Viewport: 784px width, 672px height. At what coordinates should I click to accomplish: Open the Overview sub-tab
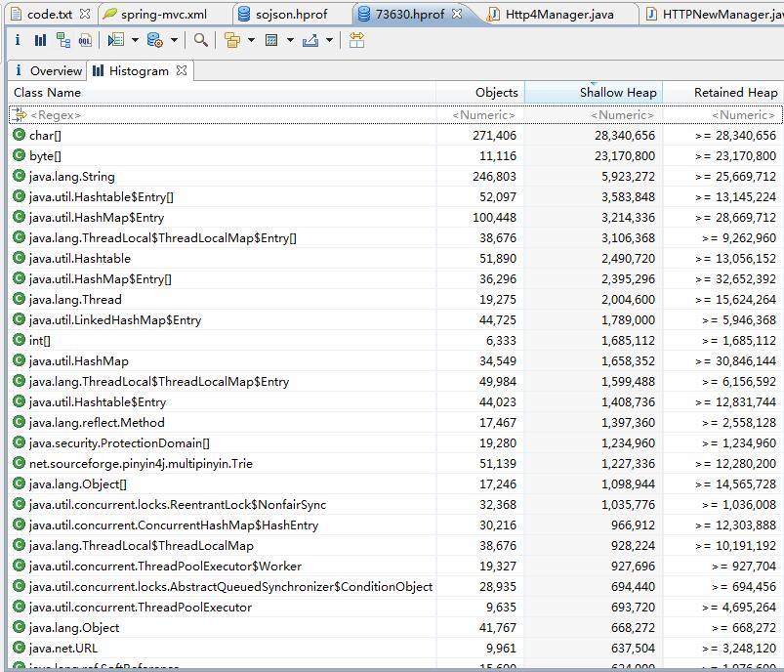[x=48, y=71]
